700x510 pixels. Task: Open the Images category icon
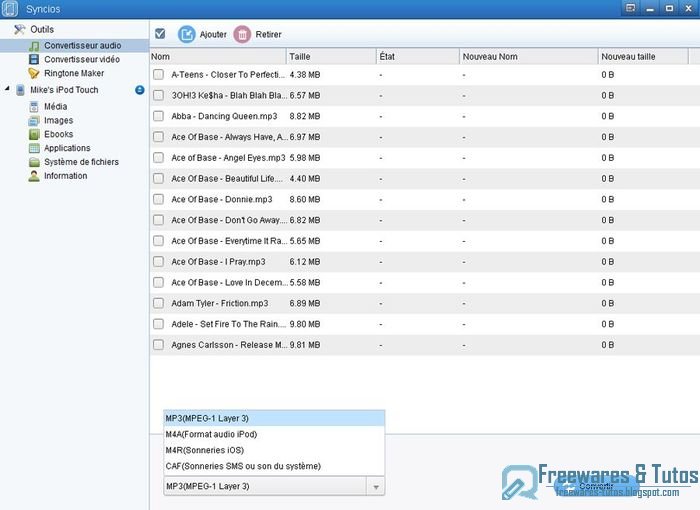coord(34,121)
